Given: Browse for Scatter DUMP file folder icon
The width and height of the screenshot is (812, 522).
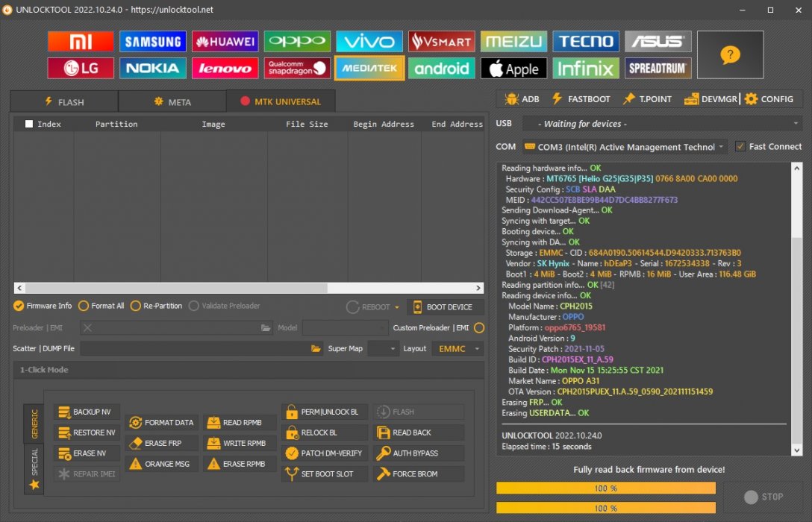Looking at the screenshot, I should point(316,349).
